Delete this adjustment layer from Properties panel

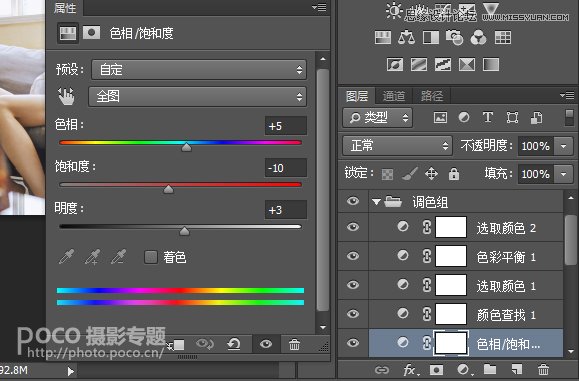[x=294, y=344]
